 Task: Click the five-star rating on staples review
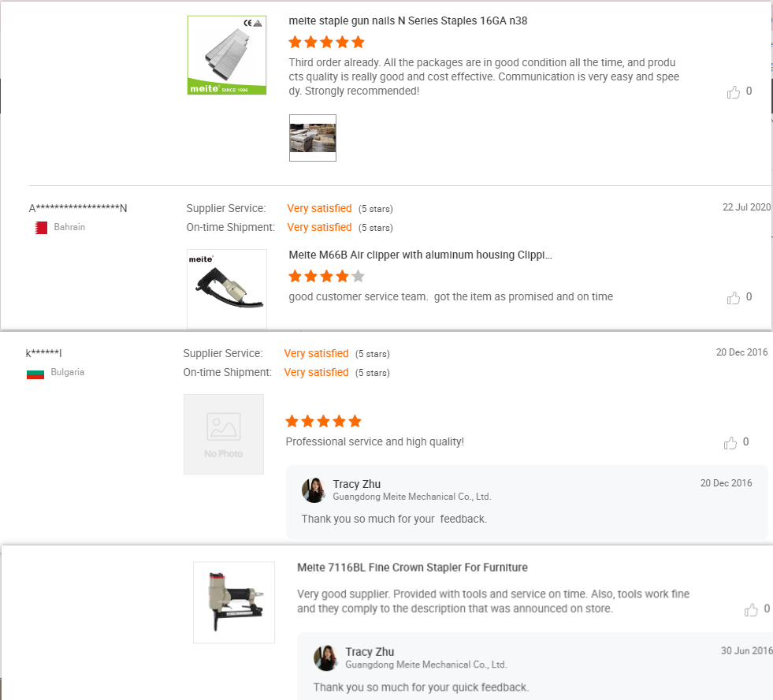(x=326, y=43)
